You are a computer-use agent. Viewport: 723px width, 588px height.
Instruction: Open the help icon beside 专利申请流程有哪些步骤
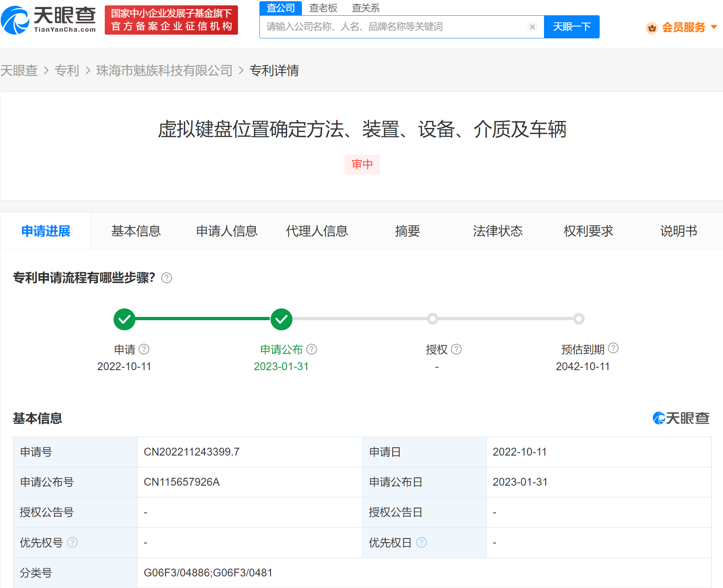[167, 278]
